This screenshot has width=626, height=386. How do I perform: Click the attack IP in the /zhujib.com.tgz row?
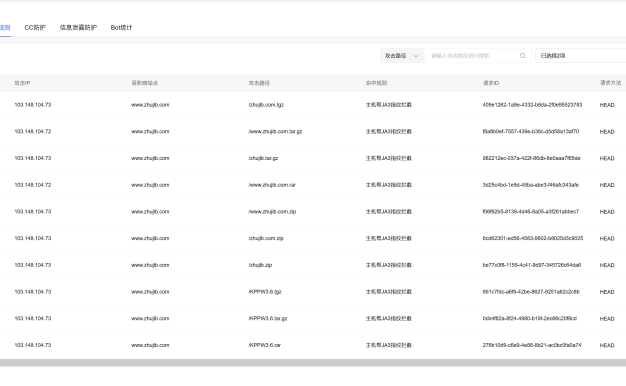click(33, 105)
